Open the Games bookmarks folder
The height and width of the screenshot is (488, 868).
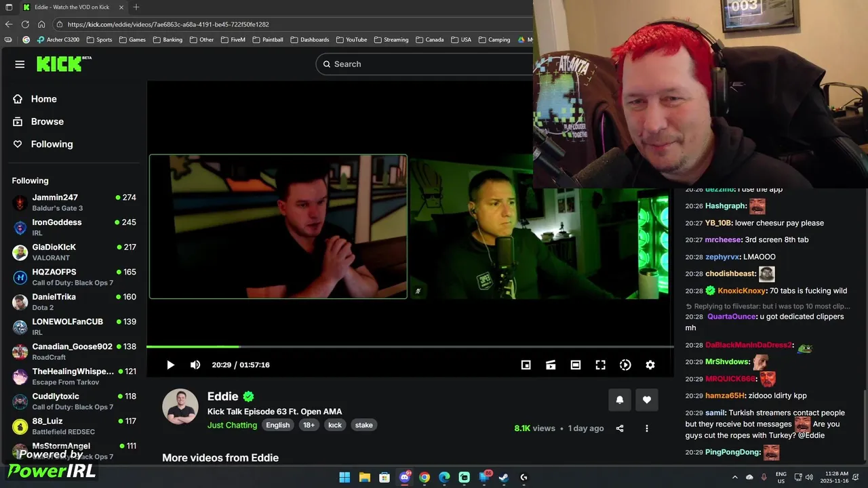click(x=132, y=39)
